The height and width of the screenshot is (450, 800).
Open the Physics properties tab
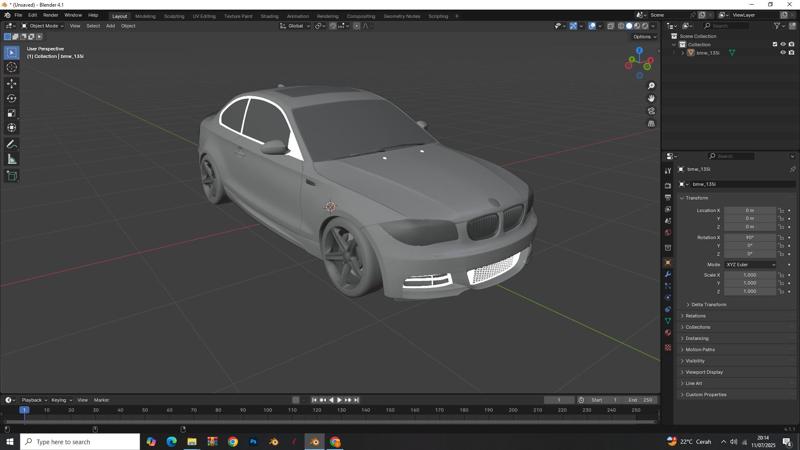pos(668,297)
